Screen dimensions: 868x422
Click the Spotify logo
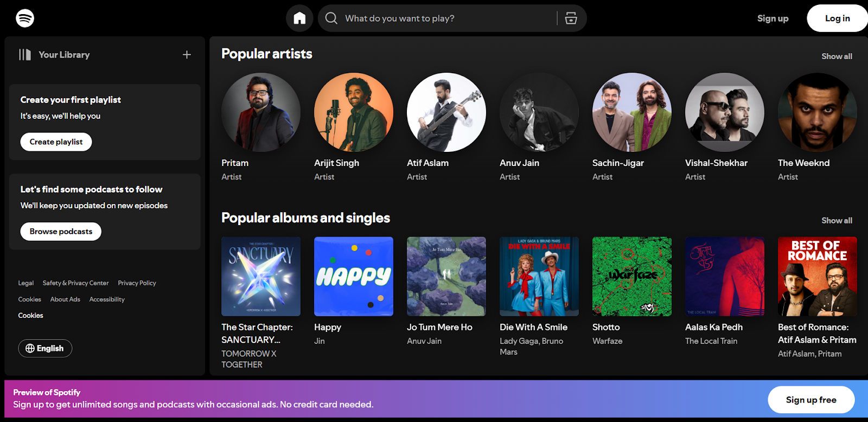tap(25, 18)
